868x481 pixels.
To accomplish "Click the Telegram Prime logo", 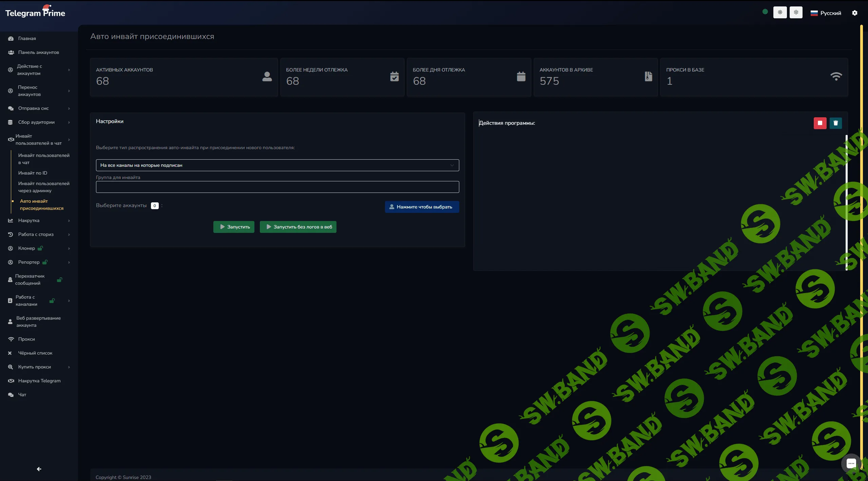I will tap(35, 13).
